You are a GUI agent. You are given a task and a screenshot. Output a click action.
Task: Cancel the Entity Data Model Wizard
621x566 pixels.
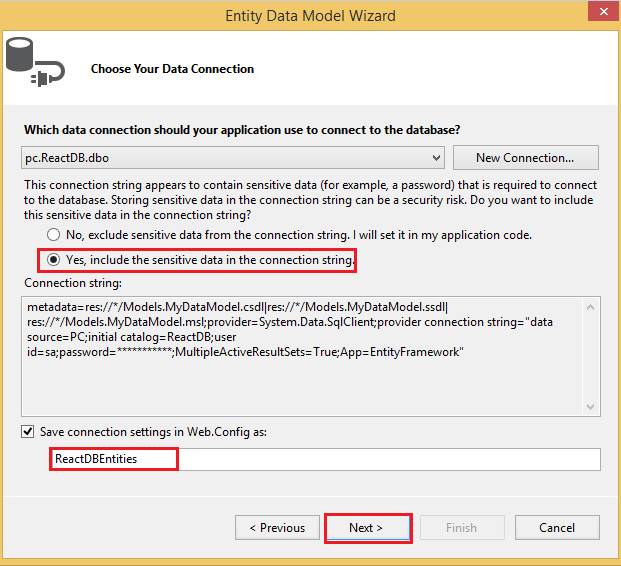pos(556,528)
